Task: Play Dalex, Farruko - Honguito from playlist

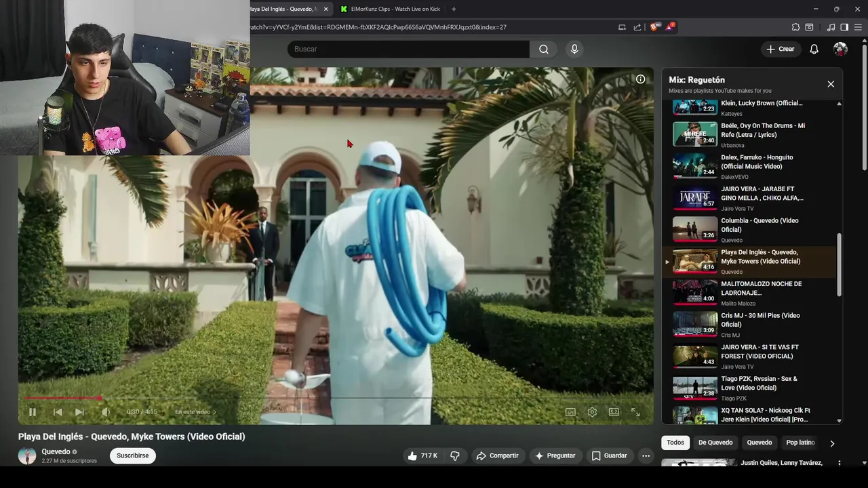Action: click(749, 166)
